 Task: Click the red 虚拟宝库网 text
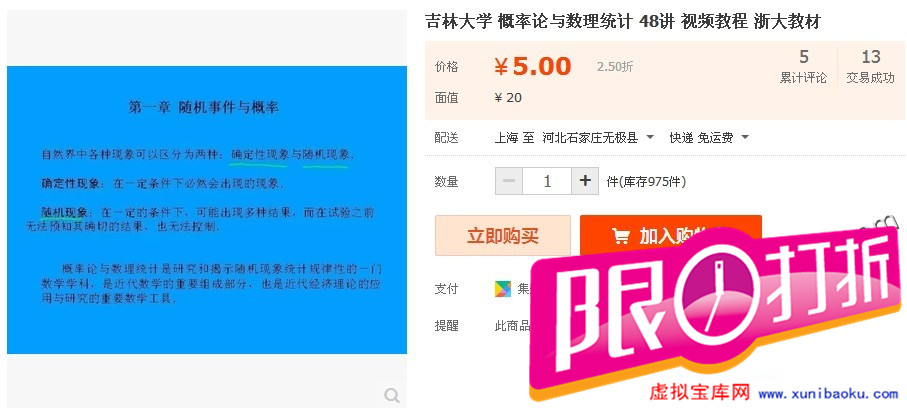coord(699,392)
